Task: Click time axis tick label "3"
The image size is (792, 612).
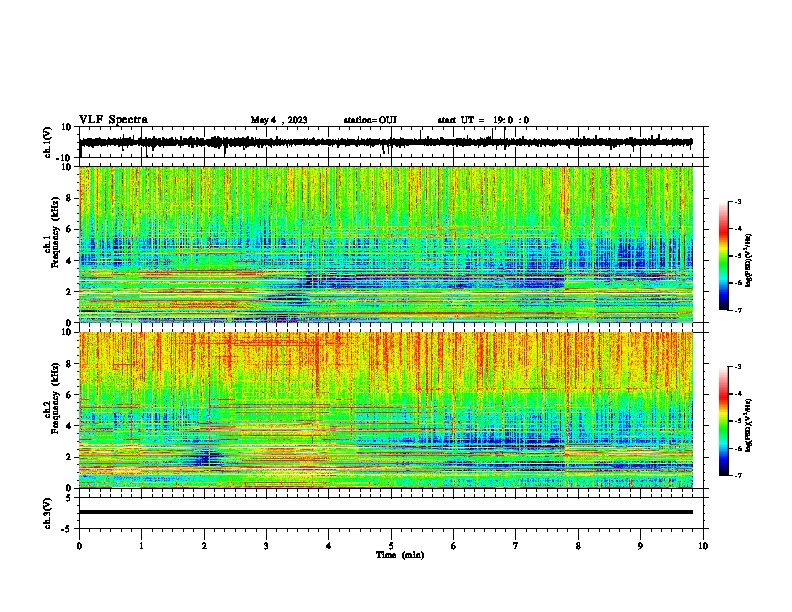Action: [x=266, y=546]
